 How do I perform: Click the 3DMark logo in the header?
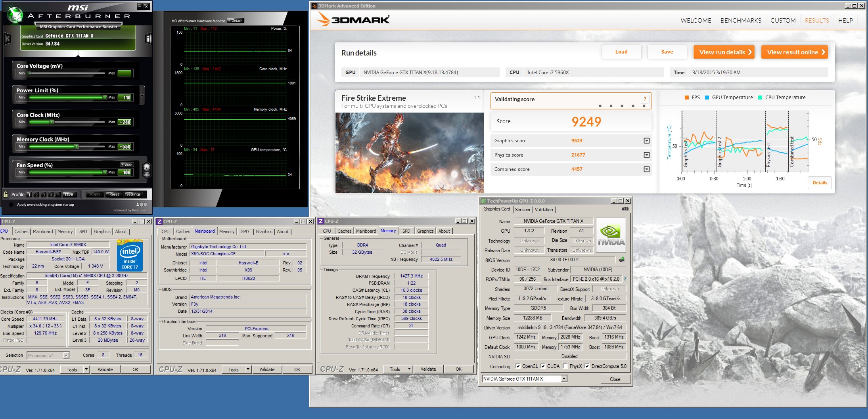[353, 19]
